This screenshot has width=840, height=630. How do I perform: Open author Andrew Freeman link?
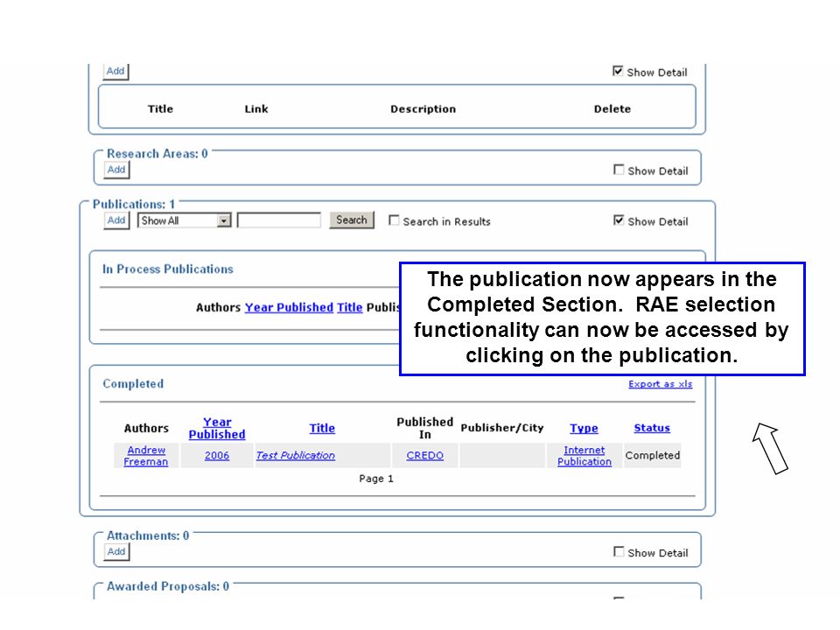click(146, 456)
